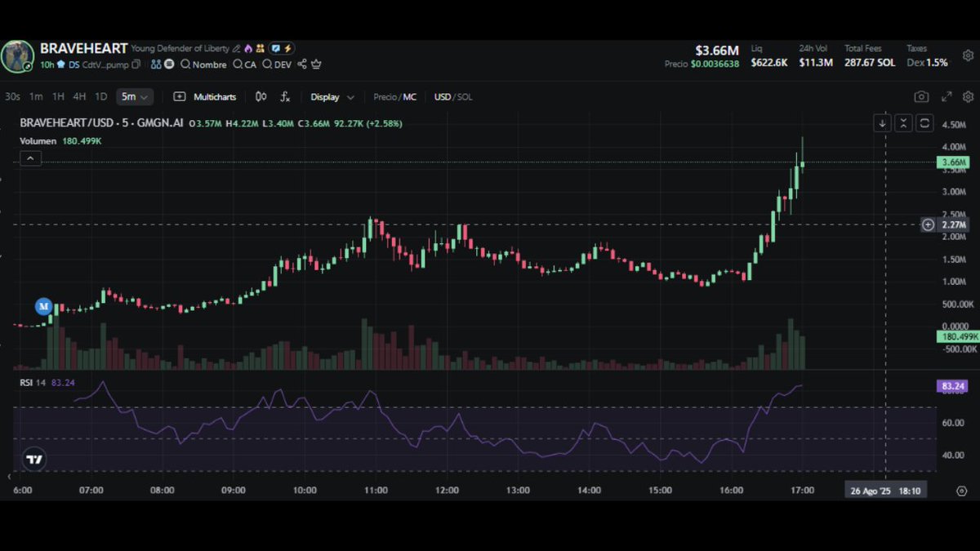The width and height of the screenshot is (980, 551).
Task: Set chart currency to USD
Action: pos(443,96)
